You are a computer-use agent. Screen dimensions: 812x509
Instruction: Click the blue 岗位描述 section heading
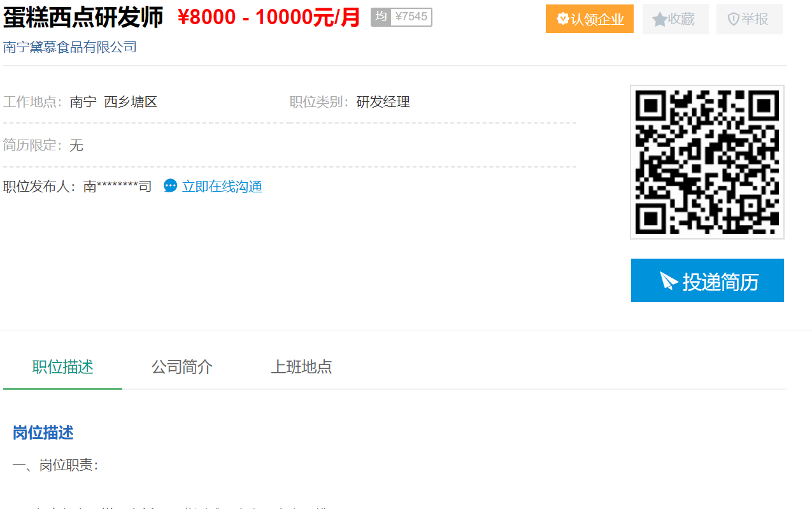43,433
